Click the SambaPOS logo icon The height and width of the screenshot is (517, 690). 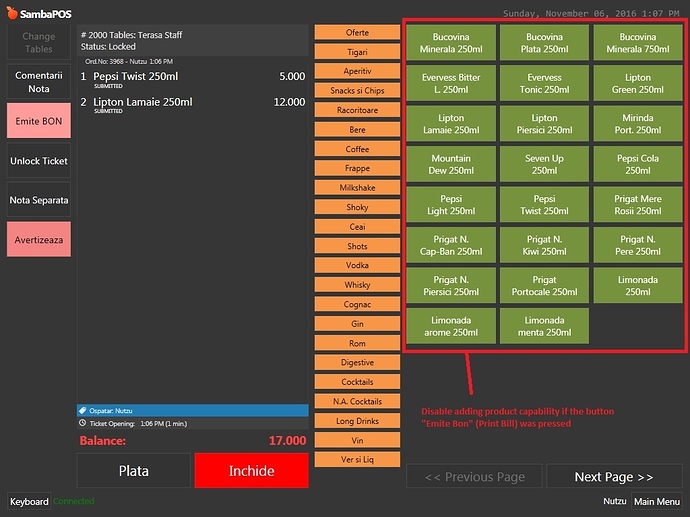click(12, 13)
